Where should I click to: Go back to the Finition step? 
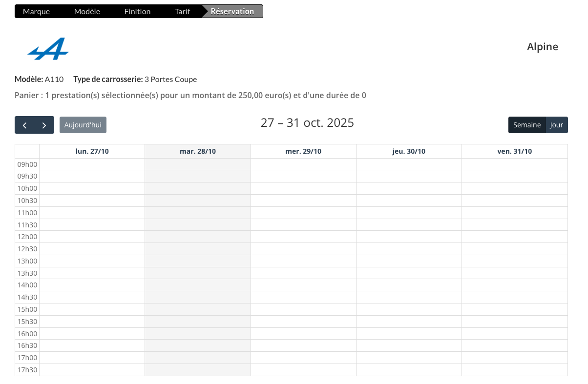[x=137, y=11]
